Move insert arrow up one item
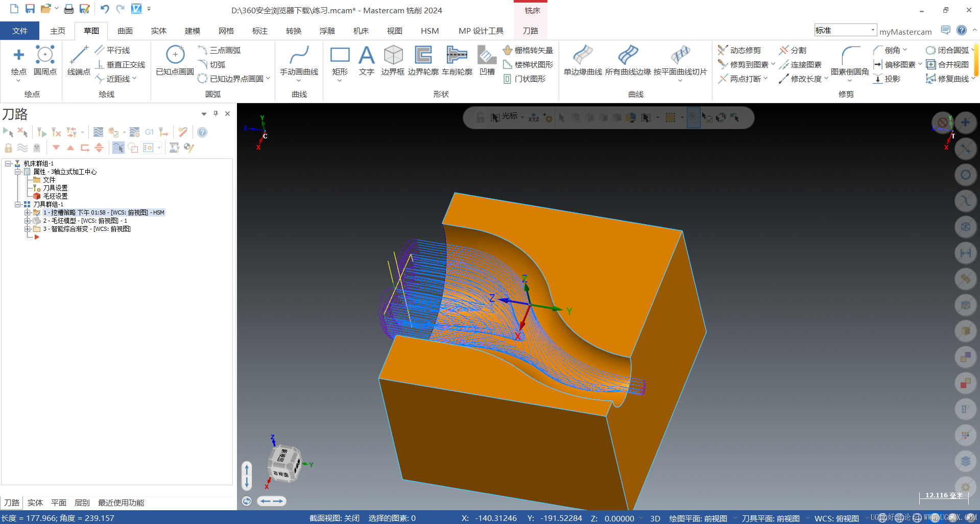 click(x=70, y=148)
